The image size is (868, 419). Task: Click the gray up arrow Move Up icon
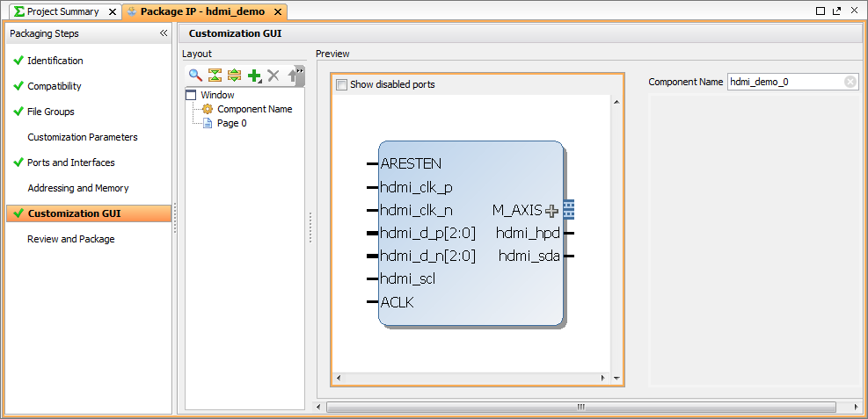[292, 76]
